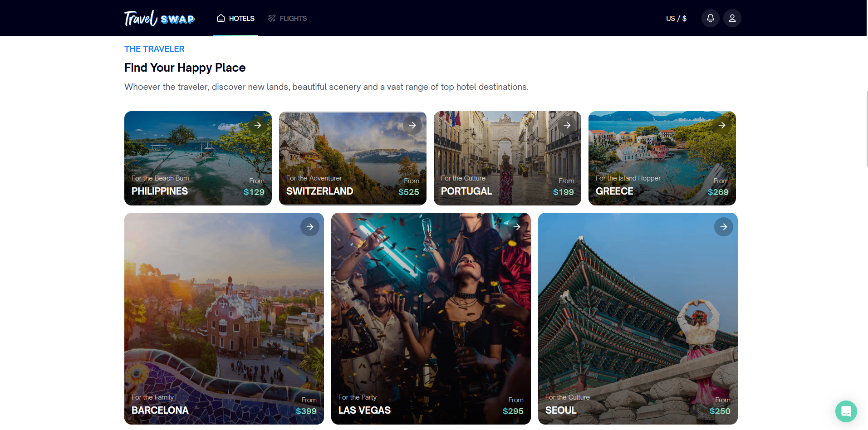Click the arrow icon on the Seoul card
This screenshot has width=868, height=430.
[724, 227]
